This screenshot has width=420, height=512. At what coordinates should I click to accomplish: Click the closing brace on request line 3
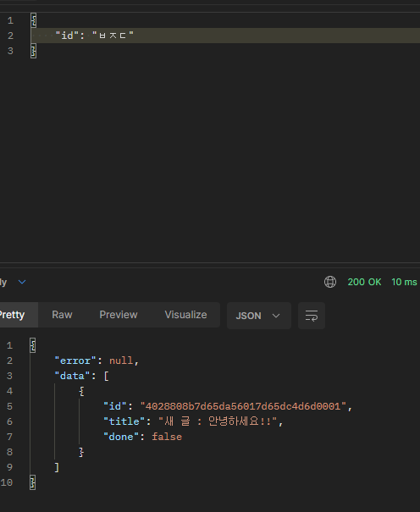[33, 51]
